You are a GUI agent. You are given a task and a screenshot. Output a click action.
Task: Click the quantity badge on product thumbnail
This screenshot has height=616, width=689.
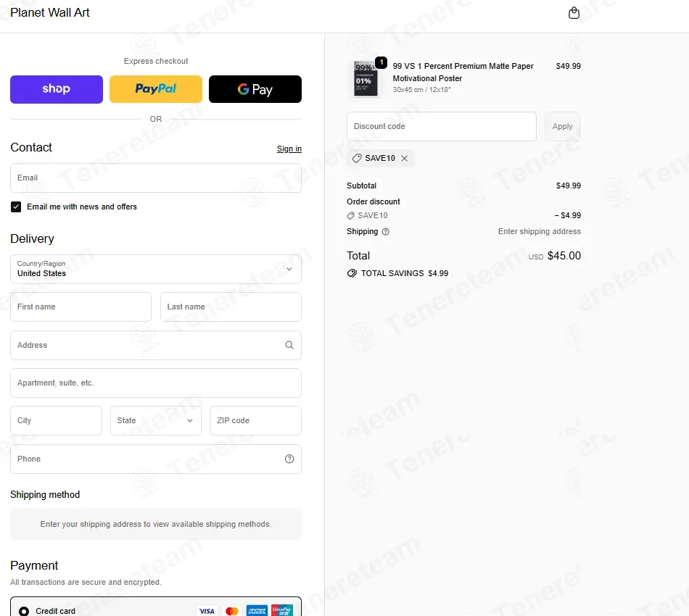point(381,63)
